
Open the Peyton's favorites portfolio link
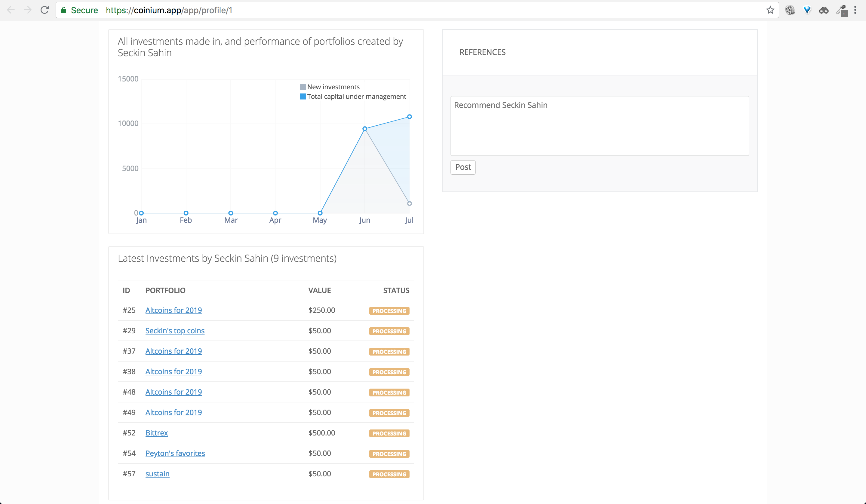pyautogui.click(x=175, y=453)
